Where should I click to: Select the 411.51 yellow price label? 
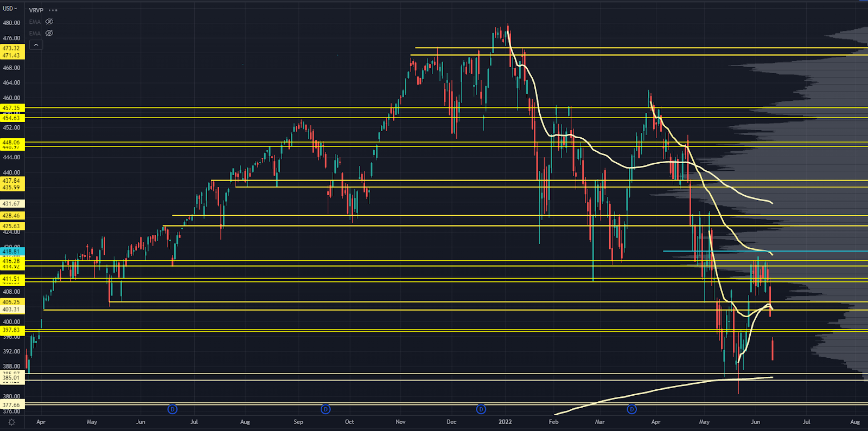[x=11, y=279]
